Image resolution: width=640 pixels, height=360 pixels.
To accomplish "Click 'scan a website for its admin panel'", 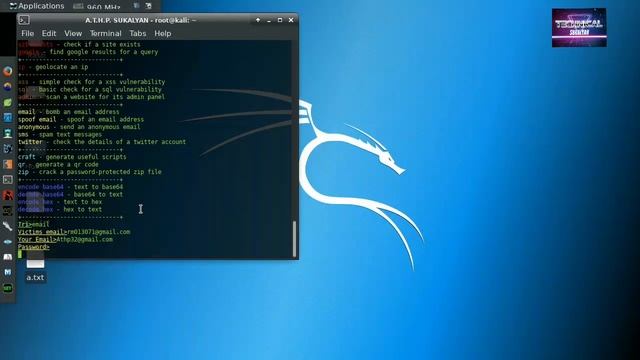I will [x=91, y=97].
